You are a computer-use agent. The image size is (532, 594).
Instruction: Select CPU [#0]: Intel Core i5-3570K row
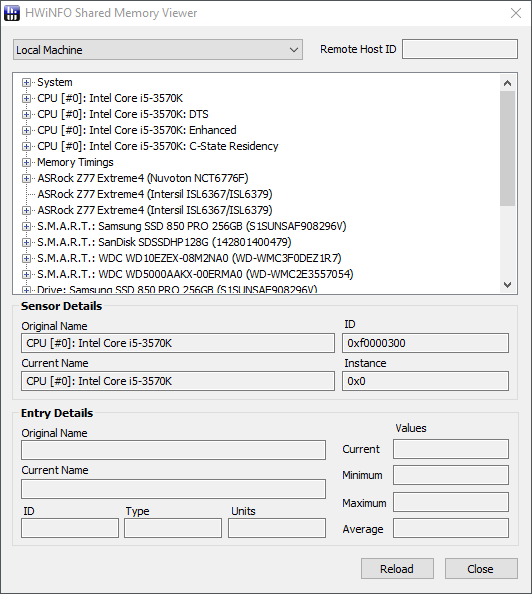pos(110,98)
